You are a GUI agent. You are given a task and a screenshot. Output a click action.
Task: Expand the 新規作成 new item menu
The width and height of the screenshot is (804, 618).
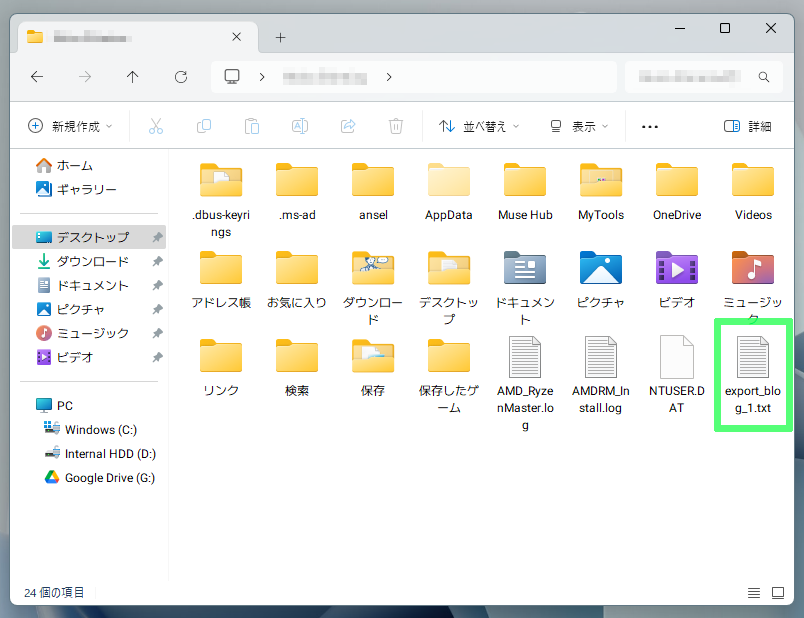(70, 126)
